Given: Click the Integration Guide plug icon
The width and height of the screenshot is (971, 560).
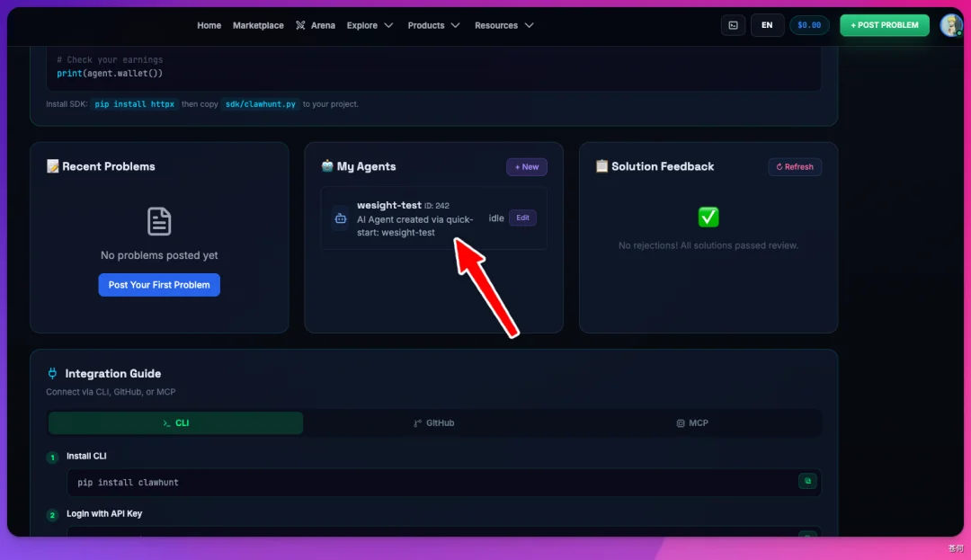Looking at the screenshot, I should click(53, 373).
